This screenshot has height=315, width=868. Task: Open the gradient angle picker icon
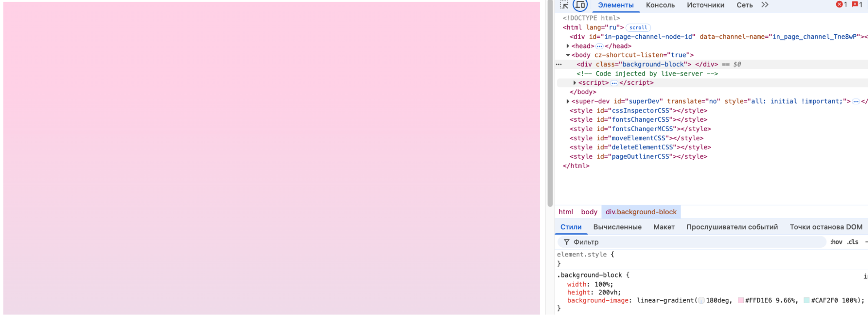(x=701, y=301)
